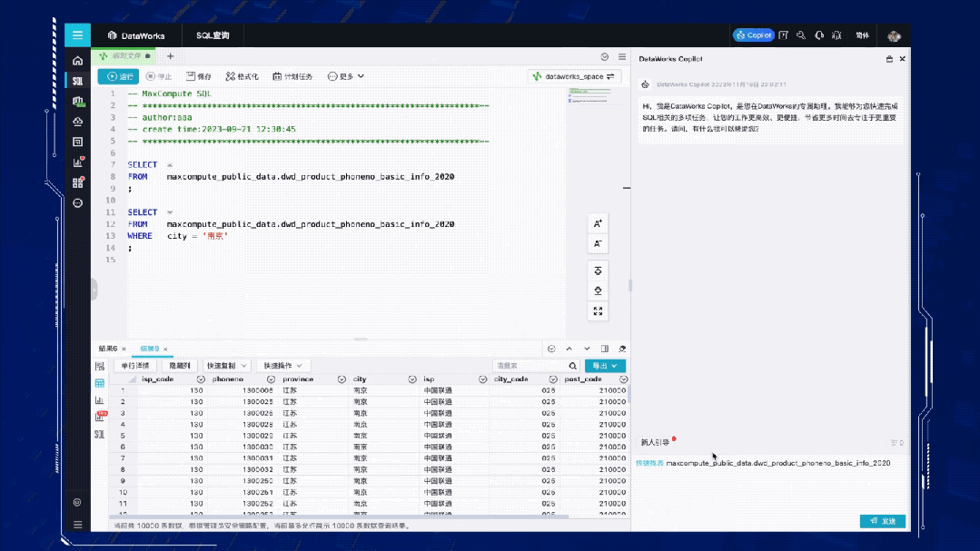Open 计划任务 scheduled task
This screenshot has height=551, width=980.
coord(292,76)
